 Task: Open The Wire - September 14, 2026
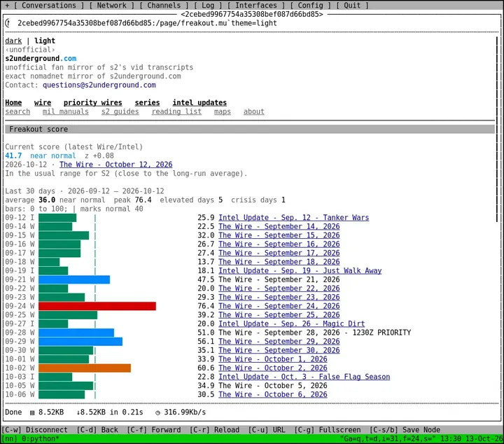279,226
